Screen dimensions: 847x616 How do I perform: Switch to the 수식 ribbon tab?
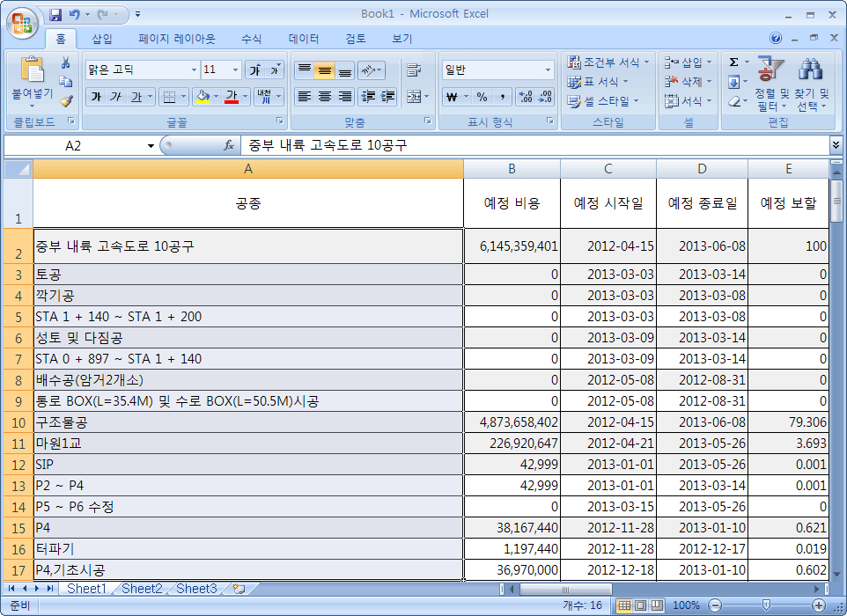[251, 39]
